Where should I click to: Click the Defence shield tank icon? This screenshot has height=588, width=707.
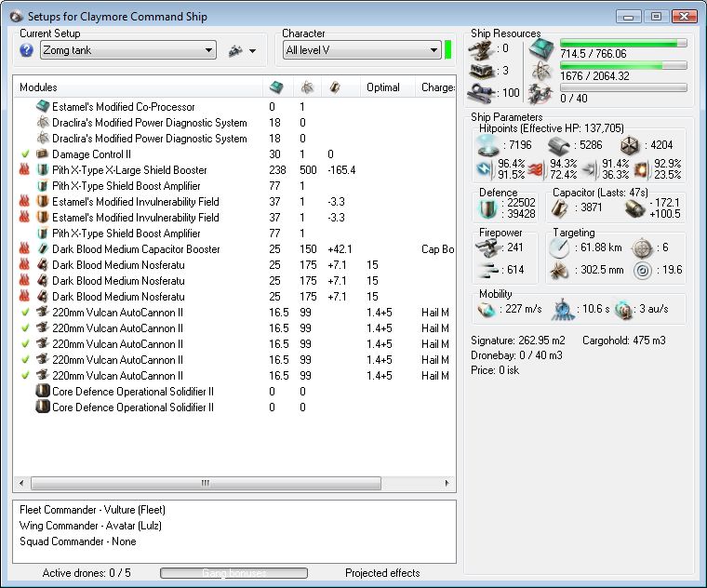487,209
